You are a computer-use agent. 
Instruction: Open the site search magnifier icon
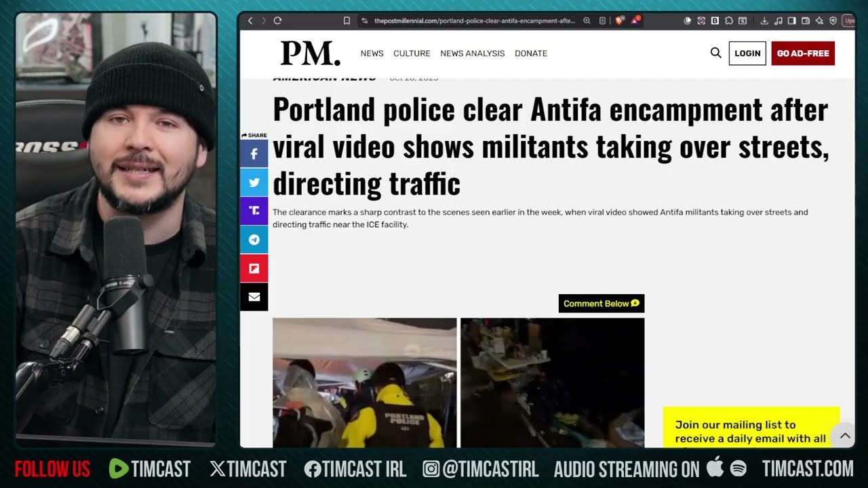pyautogui.click(x=715, y=53)
